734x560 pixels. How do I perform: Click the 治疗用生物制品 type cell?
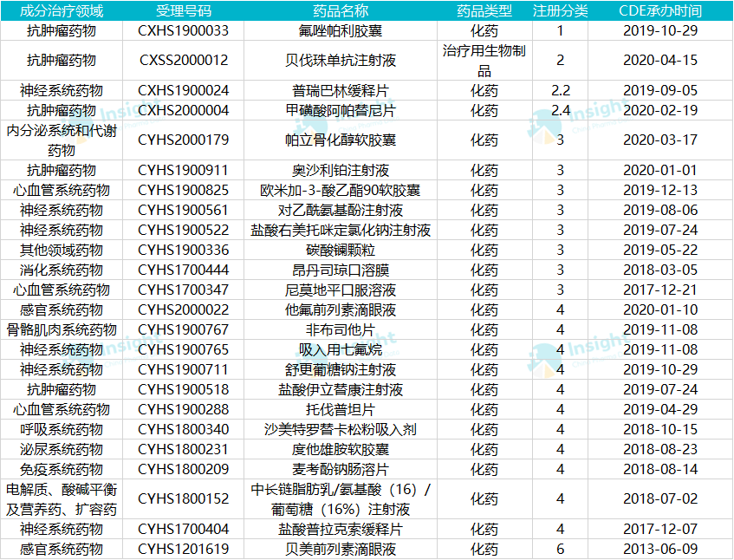[x=484, y=61]
